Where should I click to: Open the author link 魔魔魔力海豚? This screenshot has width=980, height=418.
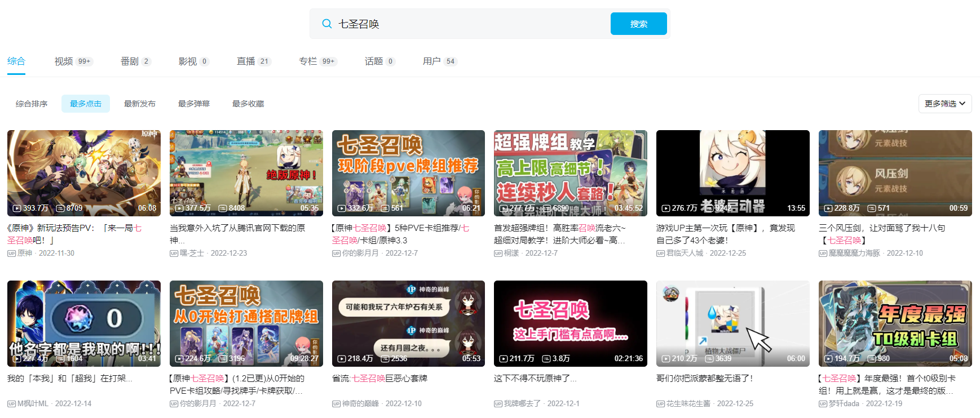[x=854, y=254]
